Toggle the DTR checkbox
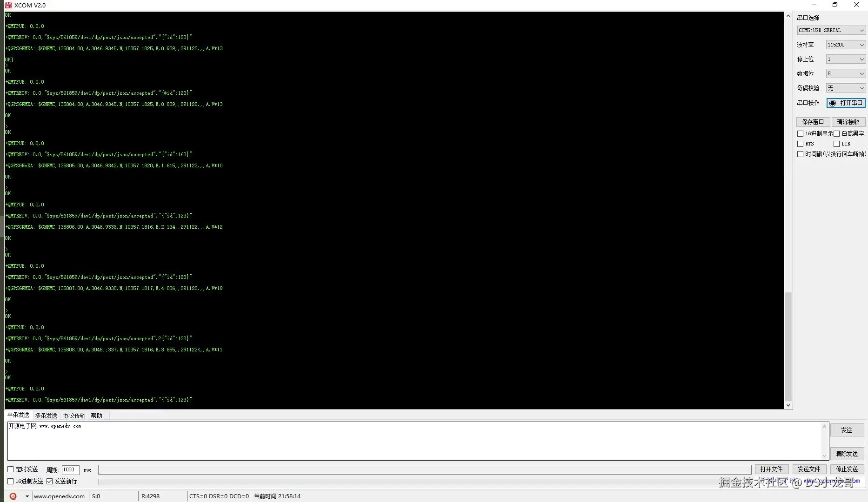 [837, 144]
